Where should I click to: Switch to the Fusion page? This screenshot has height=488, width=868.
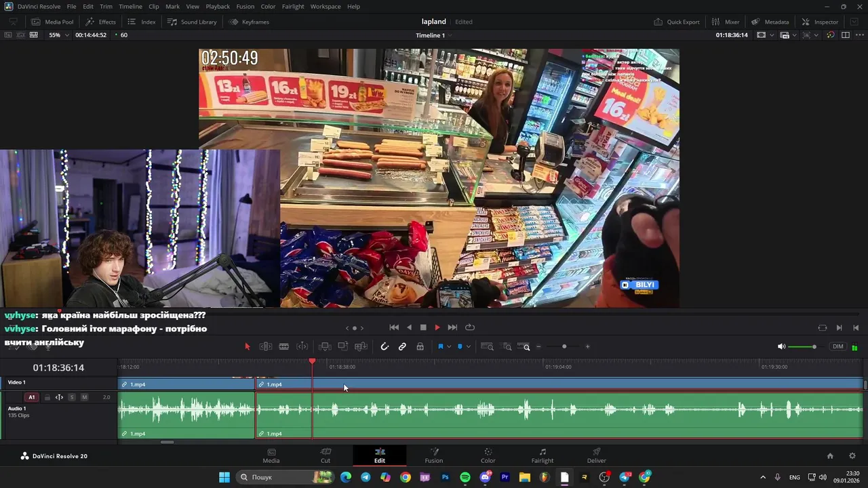tap(434, 455)
